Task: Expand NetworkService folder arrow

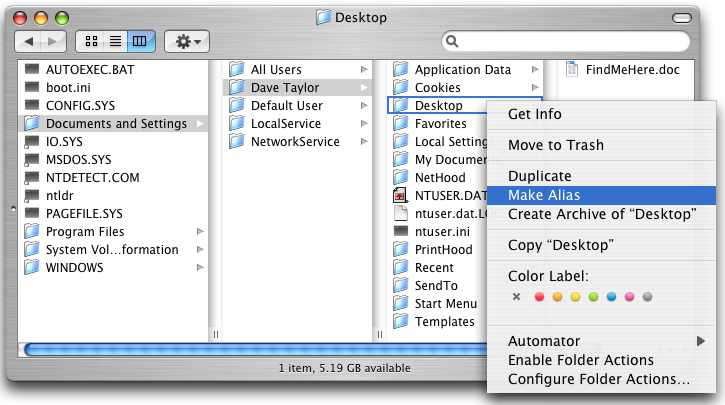Action: tap(364, 141)
